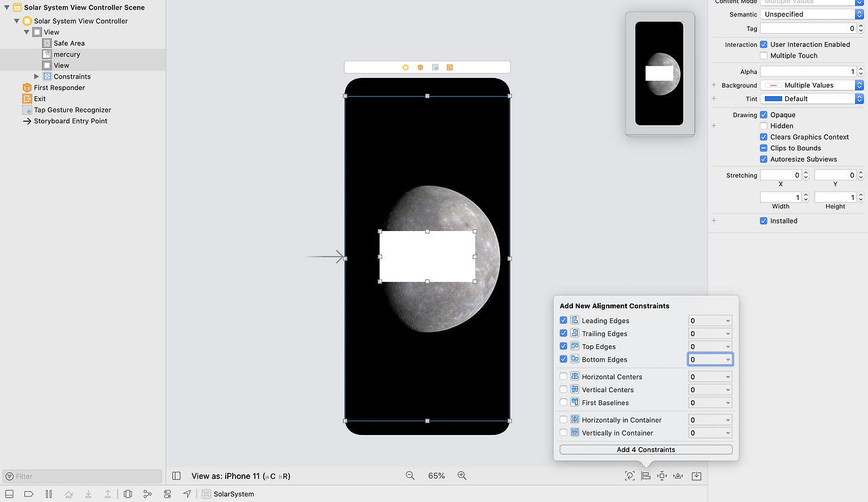Screen dimensions: 868x502
Task: Uncheck Leading Edges constraint
Action: click(x=564, y=320)
